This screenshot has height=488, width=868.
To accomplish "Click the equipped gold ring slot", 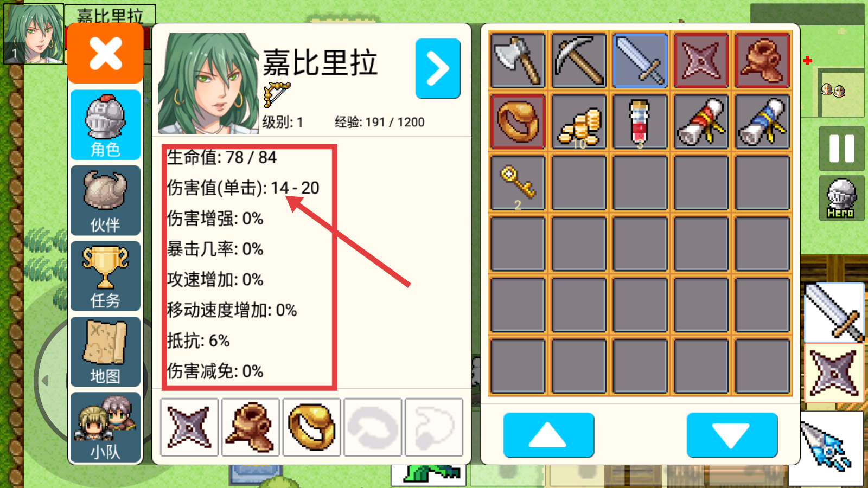I will [x=311, y=427].
